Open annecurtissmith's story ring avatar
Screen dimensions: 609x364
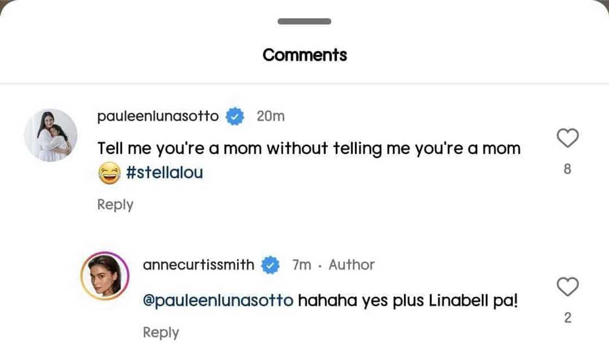coord(104,276)
